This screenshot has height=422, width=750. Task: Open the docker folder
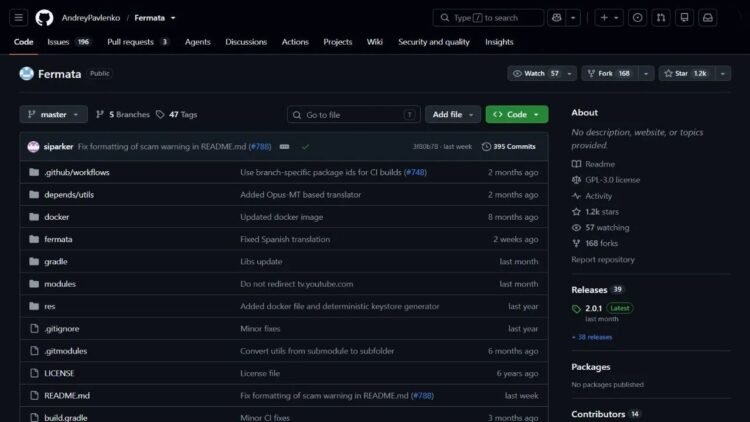coord(56,217)
